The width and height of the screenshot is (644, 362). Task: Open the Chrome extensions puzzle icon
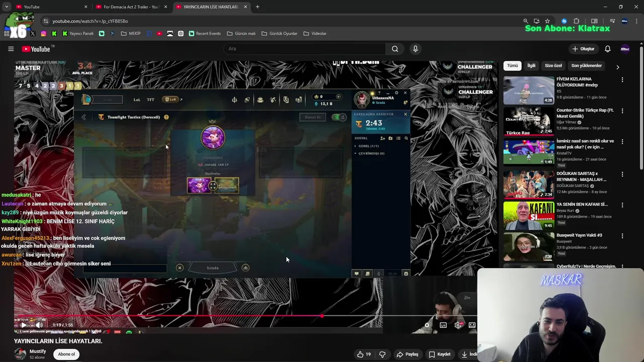tap(577, 21)
